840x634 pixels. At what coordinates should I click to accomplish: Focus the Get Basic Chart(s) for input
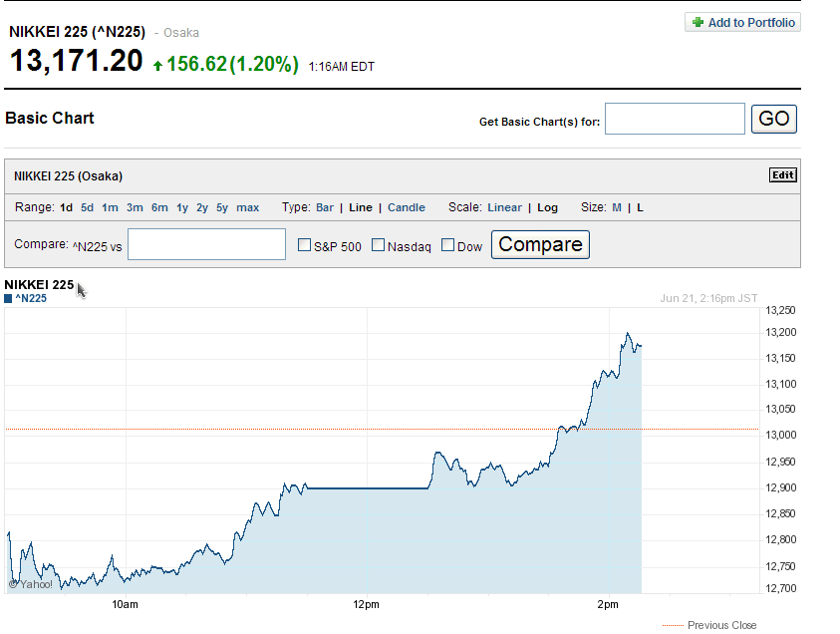coord(675,119)
